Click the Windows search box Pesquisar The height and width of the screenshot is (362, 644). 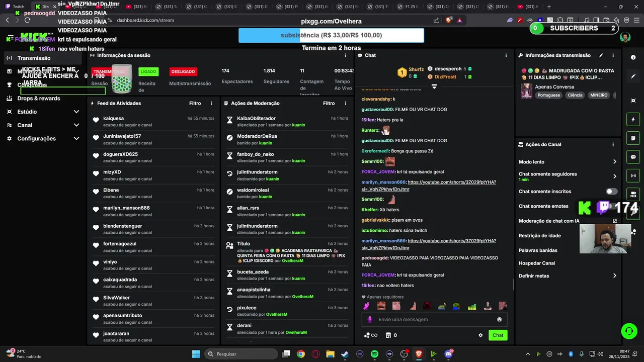(242, 354)
